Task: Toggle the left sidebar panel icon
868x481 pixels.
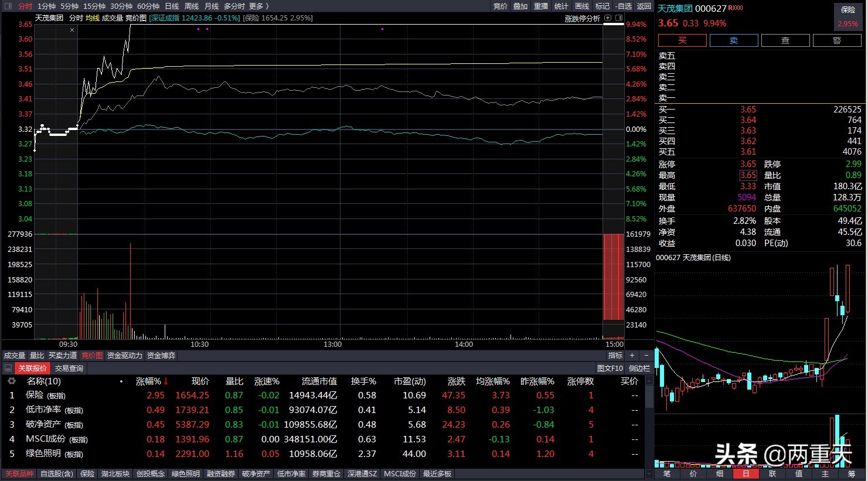Action: pos(8,6)
